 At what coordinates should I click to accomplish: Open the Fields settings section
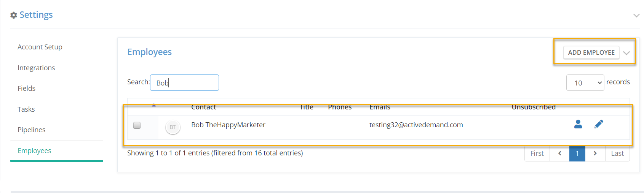pyautogui.click(x=26, y=89)
